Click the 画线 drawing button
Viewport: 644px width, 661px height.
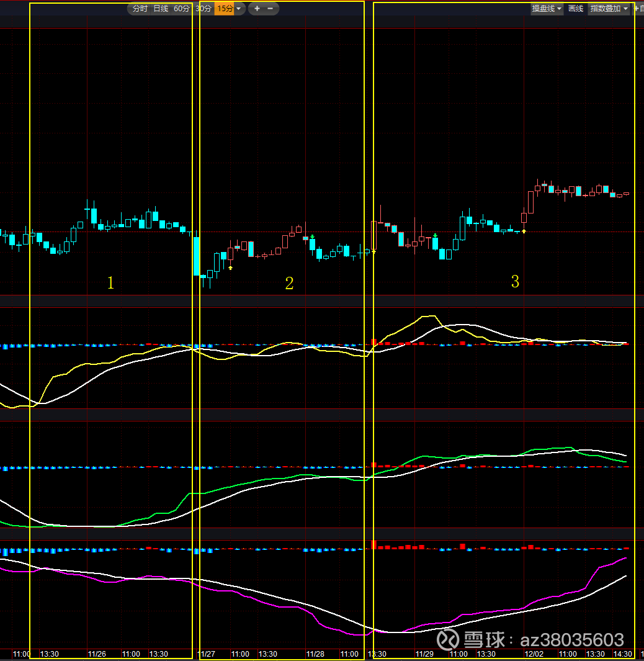576,9
